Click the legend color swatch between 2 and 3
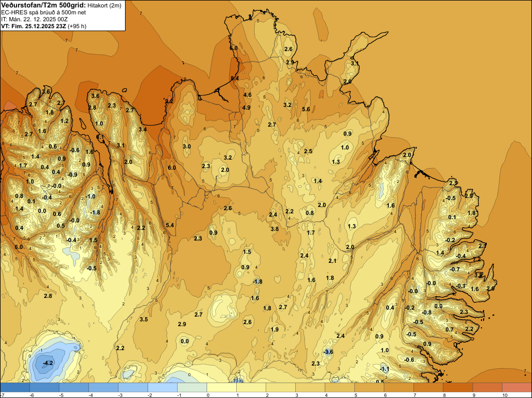532x398 pixels. tap(280, 387)
